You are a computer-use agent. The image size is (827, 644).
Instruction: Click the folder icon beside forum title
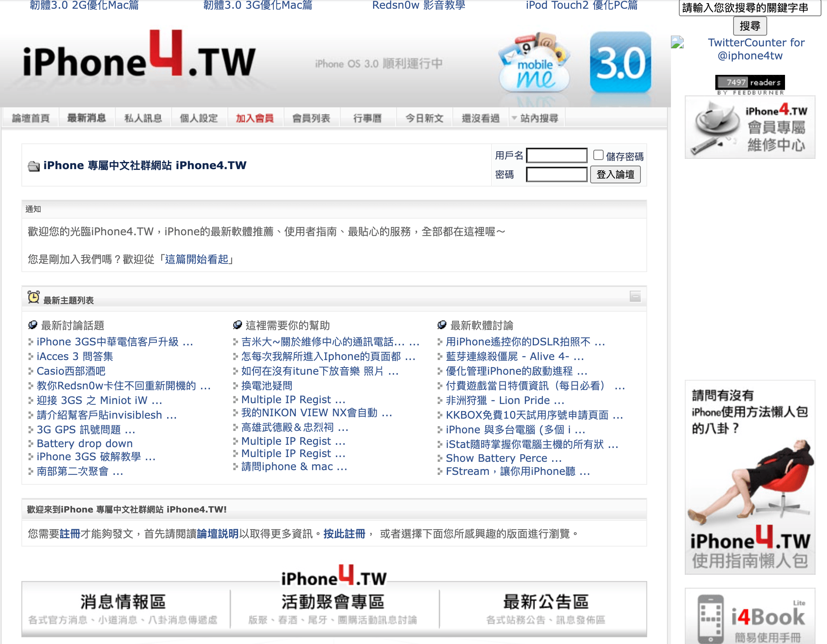point(34,166)
